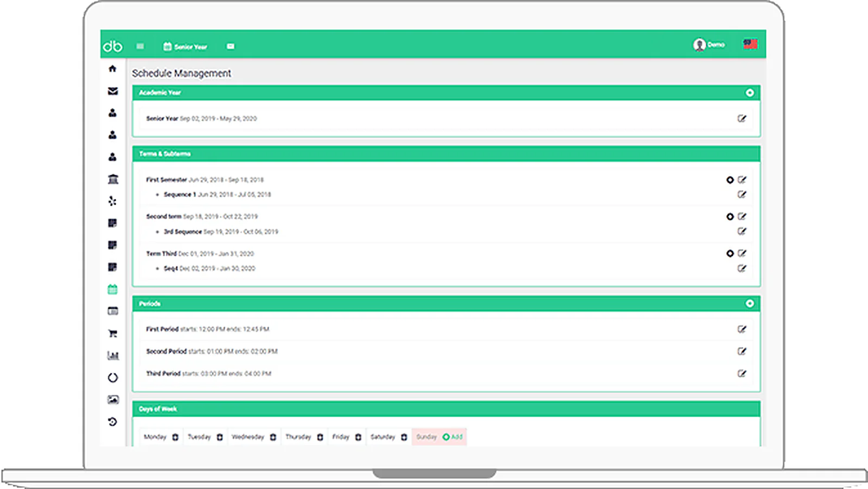Edit 3rd Sequence subterm
Image resolution: width=868 pixels, height=489 pixels.
[x=742, y=231]
